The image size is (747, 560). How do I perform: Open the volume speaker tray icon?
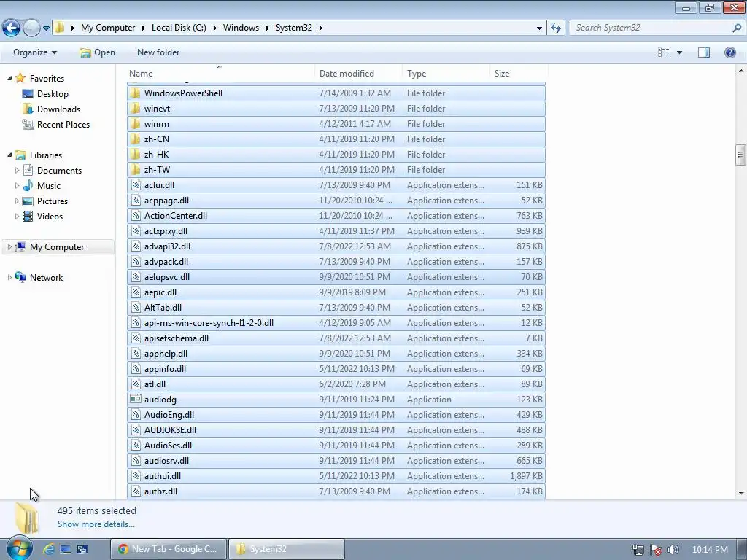pos(672,550)
